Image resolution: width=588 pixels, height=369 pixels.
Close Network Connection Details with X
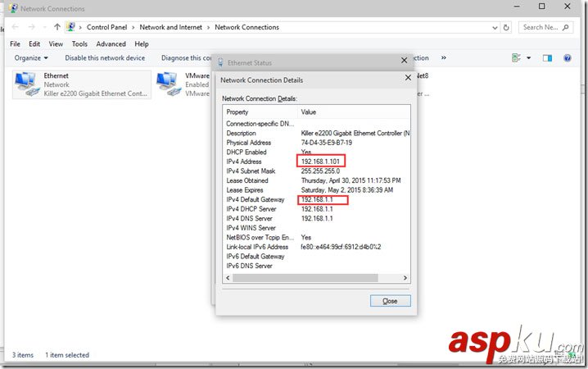tap(408, 78)
